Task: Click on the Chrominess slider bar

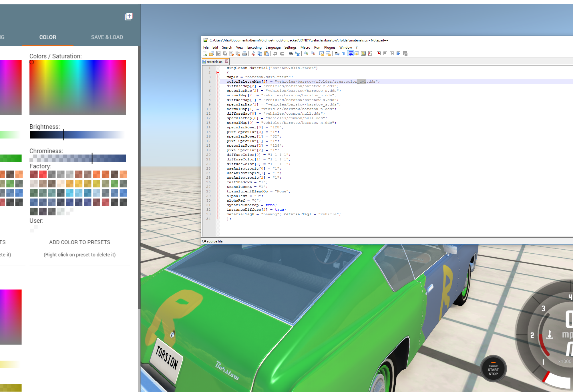Action: [x=78, y=158]
